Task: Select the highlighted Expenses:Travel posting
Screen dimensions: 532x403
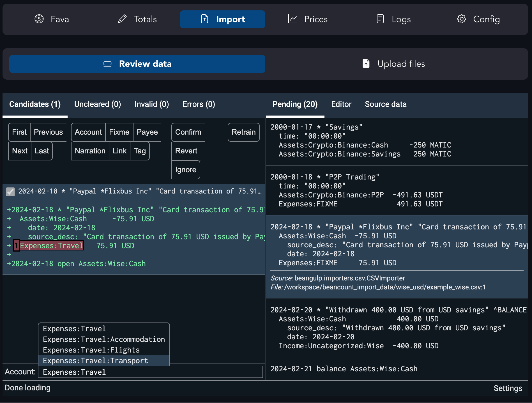Action: [x=52, y=246]
